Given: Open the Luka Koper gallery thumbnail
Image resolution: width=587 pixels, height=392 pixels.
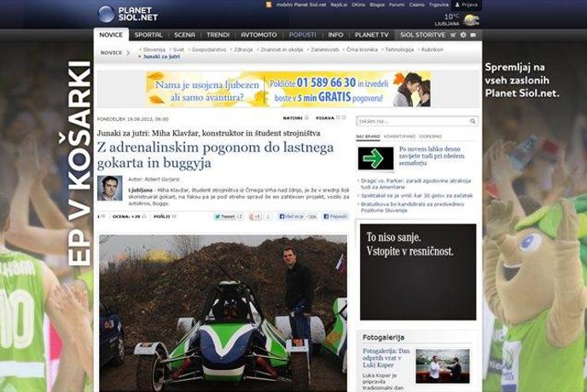Looking at the screenshot, I should pyautogui.click(x=442, y=366).
